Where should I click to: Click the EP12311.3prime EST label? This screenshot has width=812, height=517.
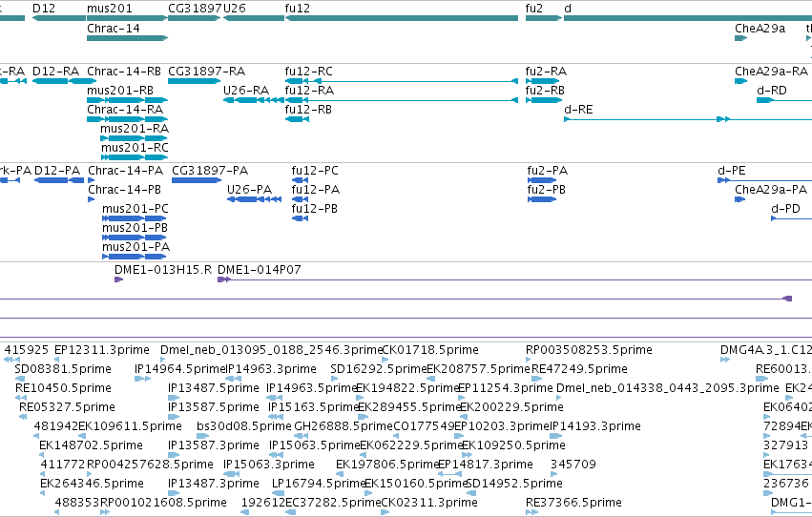coord(101,350)
